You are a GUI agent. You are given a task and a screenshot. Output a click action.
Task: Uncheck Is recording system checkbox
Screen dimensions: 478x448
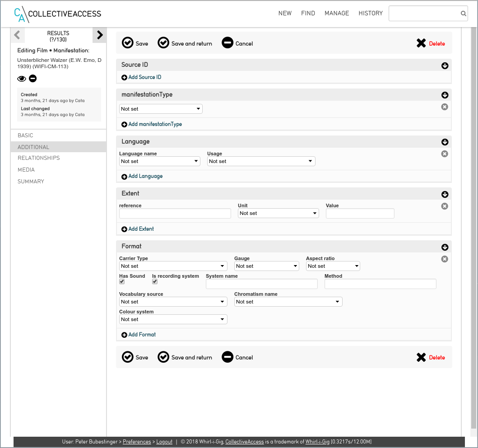155,282
